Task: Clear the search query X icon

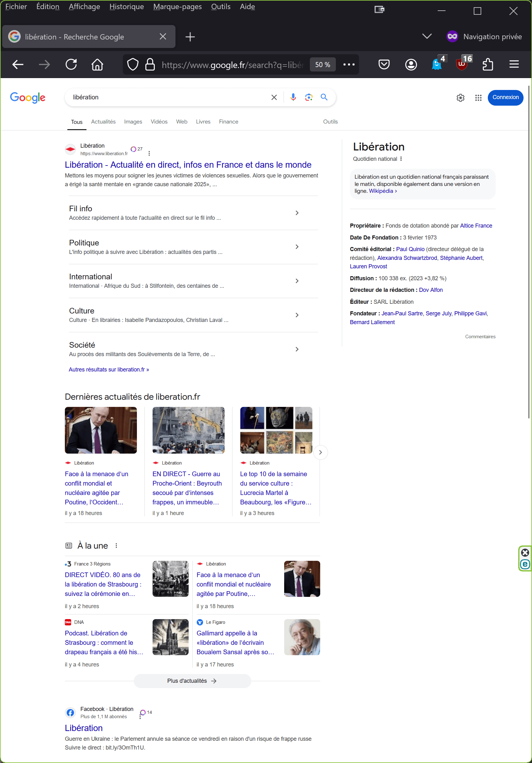Action: click(x=274, y=97)
